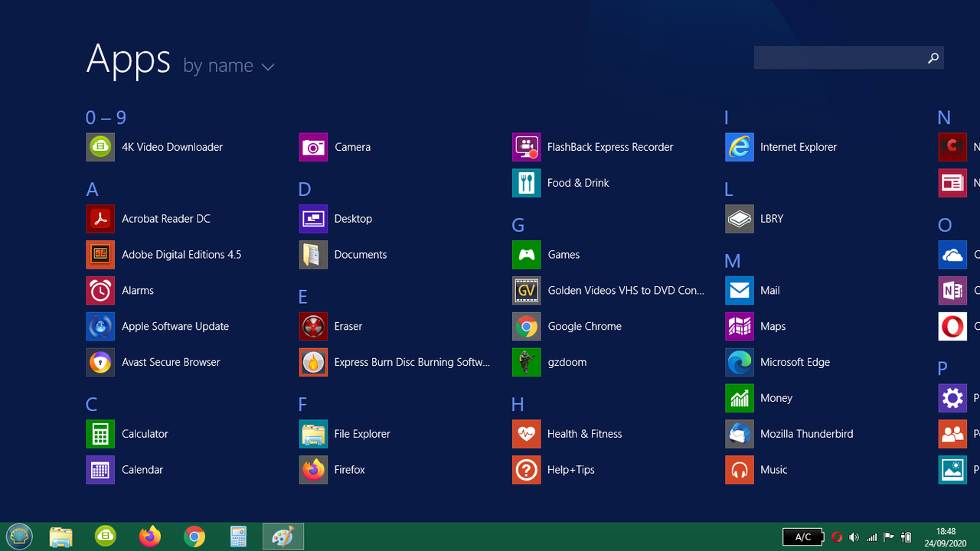Open FlashBack Express Recorder
The width and height of the screenshot is (980, 551).
coord(593,147)
